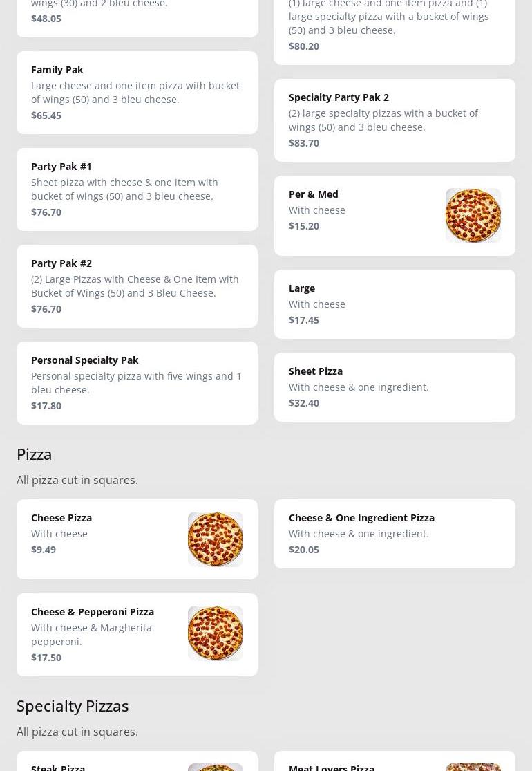
Task: Click the Specialty Pizzas section heading
Action: tap(73, 706)
